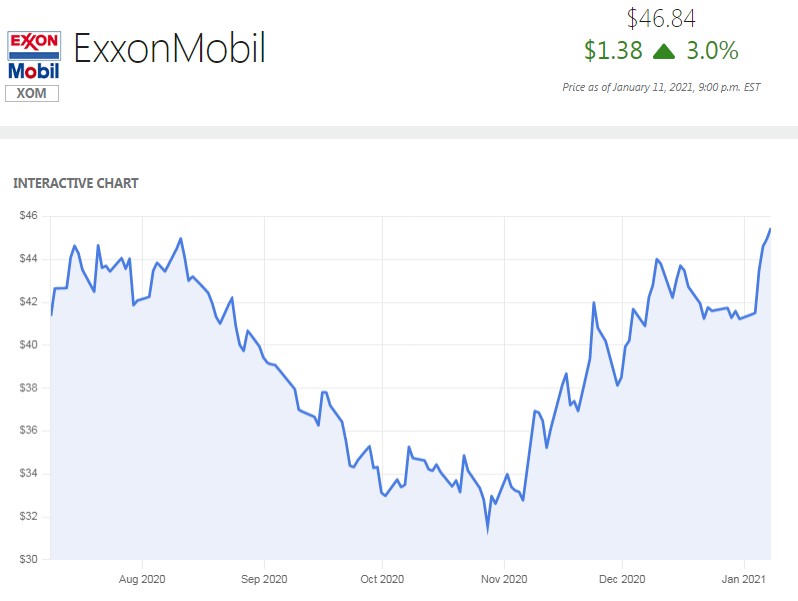
Task: Click the 3.0% percent change figure
Action: coord(711,50)
